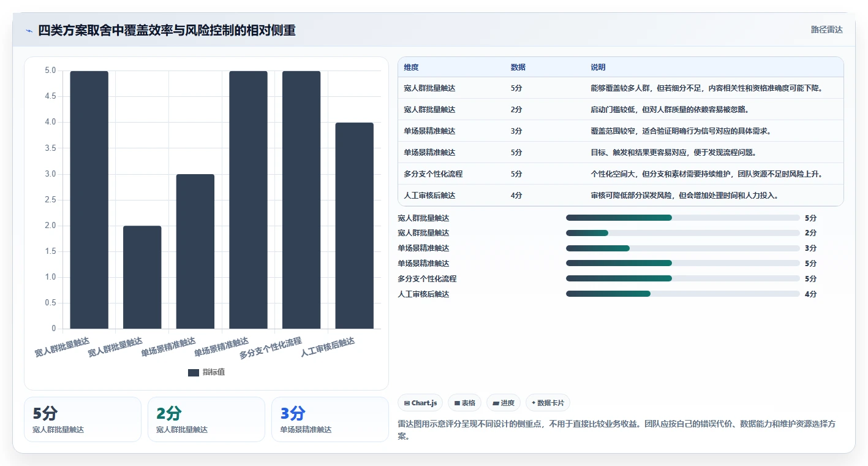Click the 4分 cell in the table
This screenshot has height=466, width=868.
[x=516, y=196]
